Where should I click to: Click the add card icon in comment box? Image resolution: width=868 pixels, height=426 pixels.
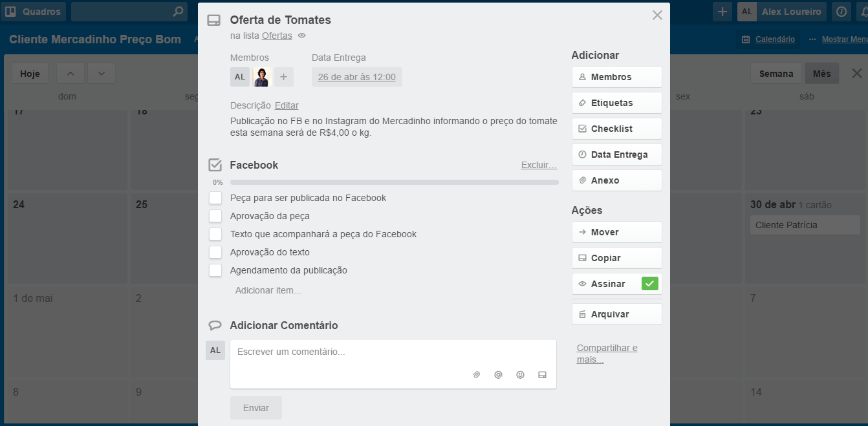pos(542,375)
